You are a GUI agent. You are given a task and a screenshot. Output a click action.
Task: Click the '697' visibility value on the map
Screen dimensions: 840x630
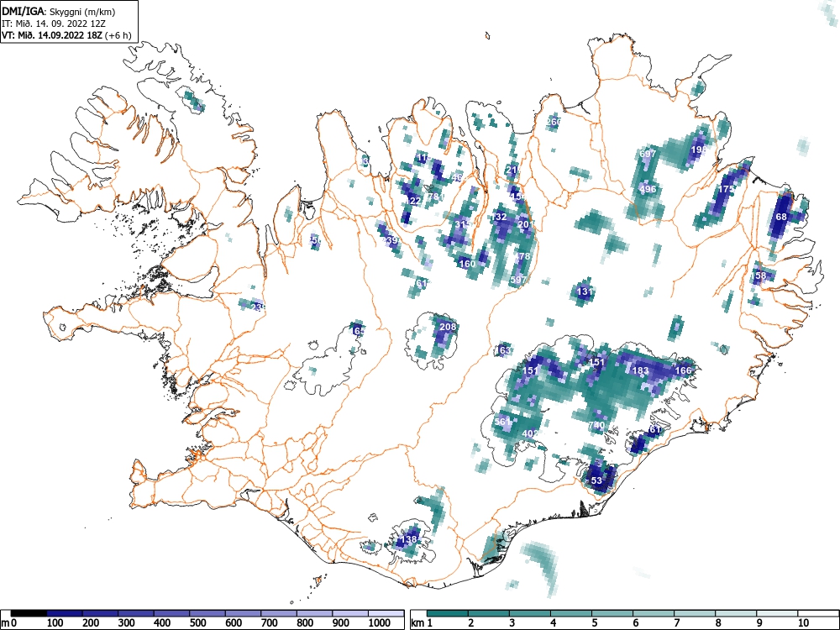[x=648, y=155]
